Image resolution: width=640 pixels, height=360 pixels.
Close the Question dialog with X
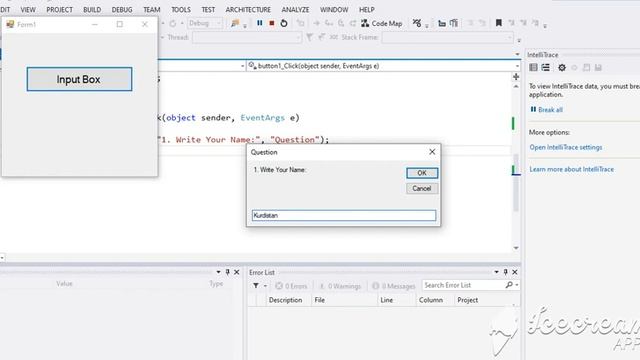tap(432, 152)
